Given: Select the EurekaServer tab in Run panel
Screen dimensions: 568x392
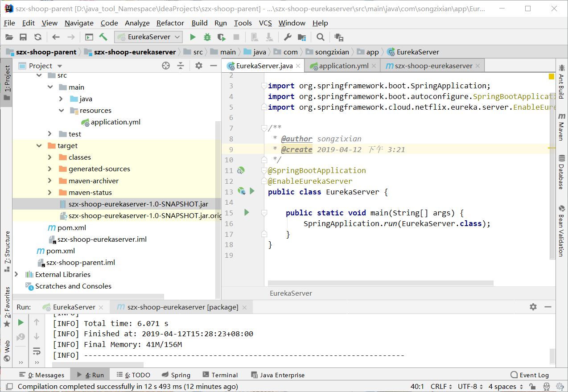Looking at the screenshot, I should (74, 307).
